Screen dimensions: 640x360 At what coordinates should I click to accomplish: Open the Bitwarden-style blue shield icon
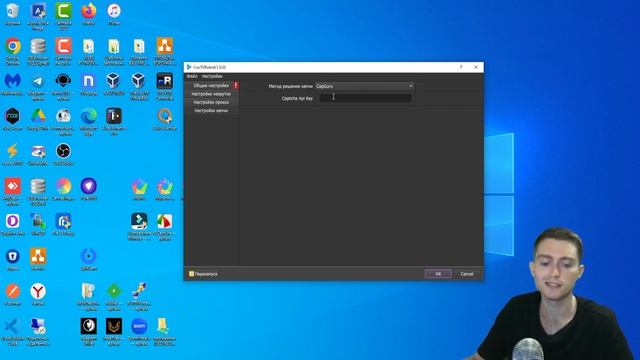(13, 260)
